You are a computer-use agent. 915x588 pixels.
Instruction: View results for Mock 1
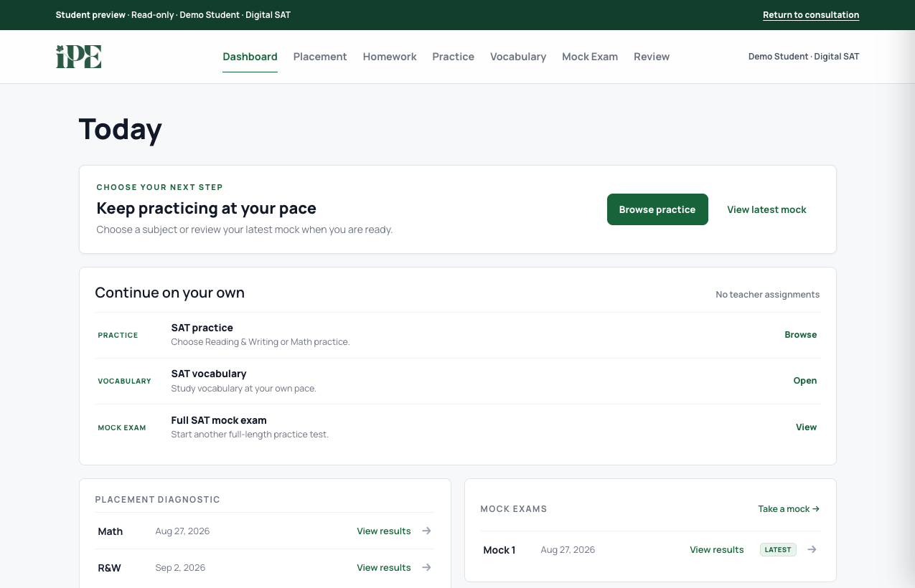pyautogui.click(x=717, y=550)
